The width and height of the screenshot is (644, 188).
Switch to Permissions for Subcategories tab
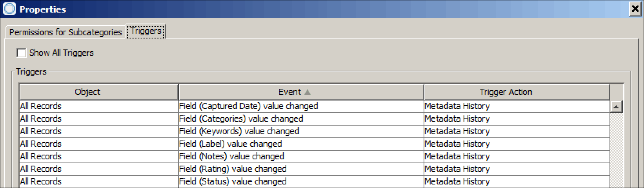65,32
